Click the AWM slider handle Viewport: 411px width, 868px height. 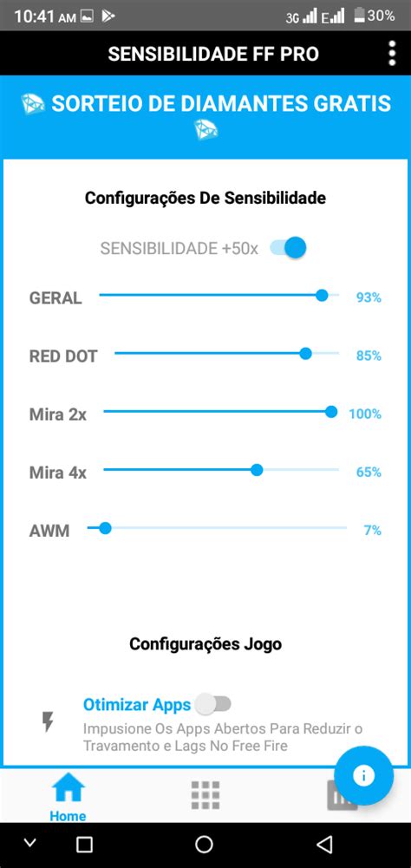105,528
